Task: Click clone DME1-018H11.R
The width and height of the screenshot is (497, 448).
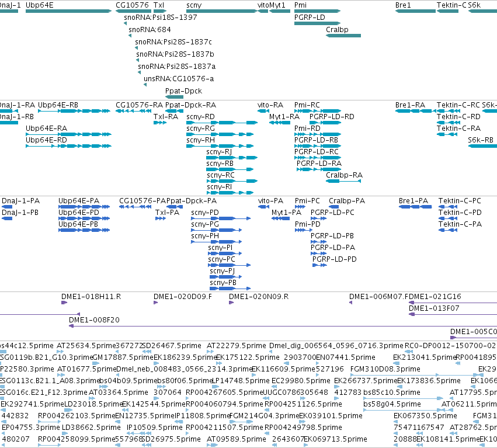Action: coord(64,303)
